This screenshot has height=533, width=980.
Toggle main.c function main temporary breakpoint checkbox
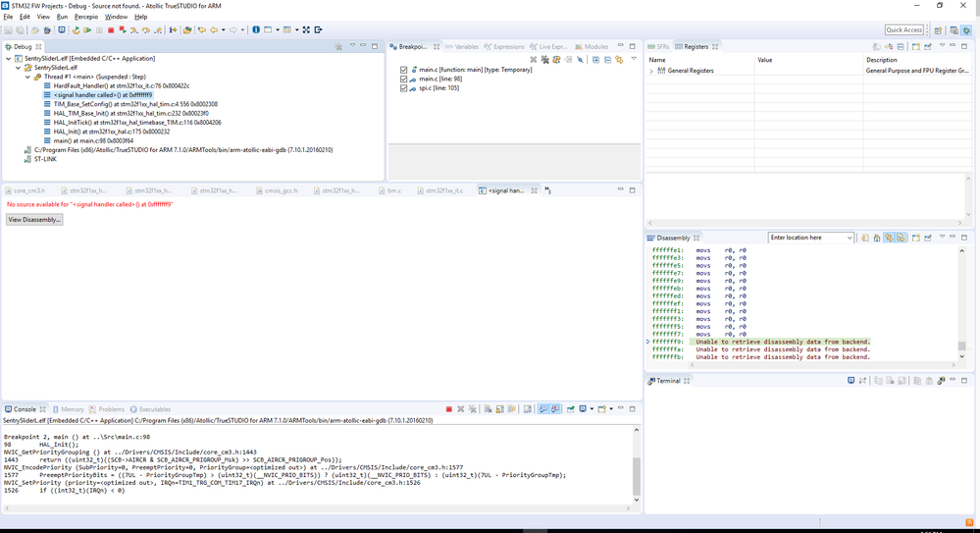coord(403,70)
